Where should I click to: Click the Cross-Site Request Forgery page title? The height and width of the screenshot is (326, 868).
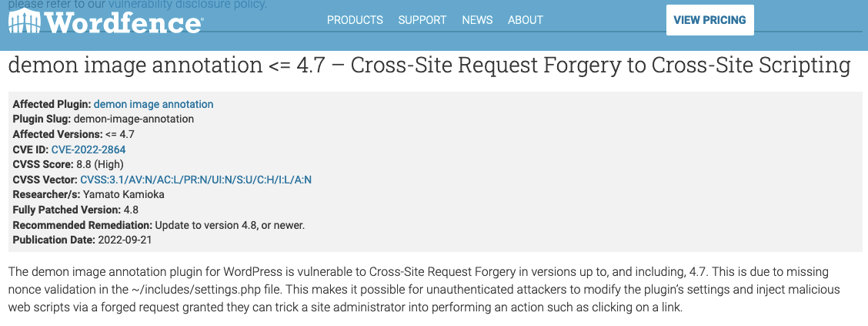pyautogui.click(x=429, y=66)
